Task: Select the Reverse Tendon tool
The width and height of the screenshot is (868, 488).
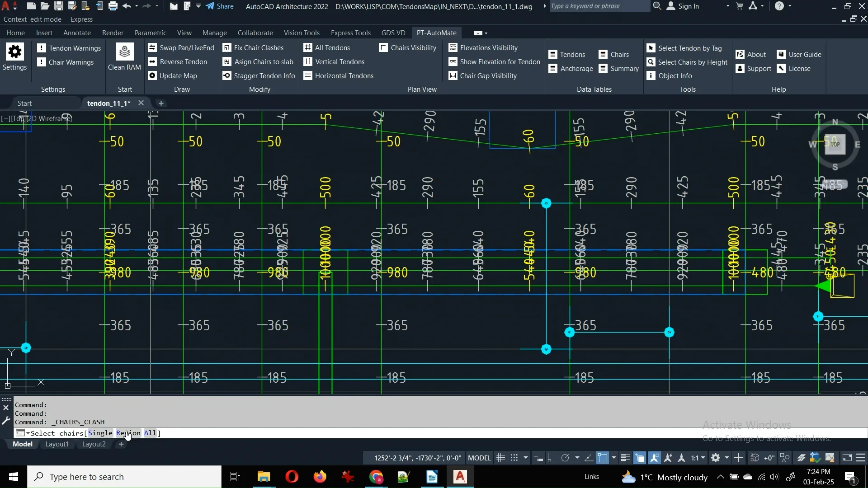Action: (x=177, y=62)
